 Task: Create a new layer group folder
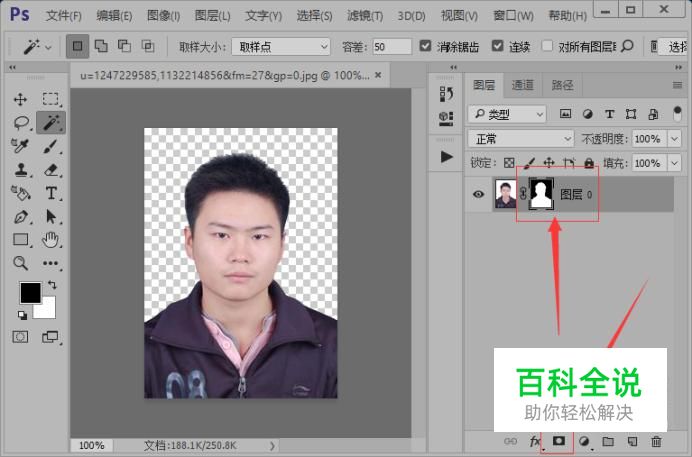[x=608, y=441]
